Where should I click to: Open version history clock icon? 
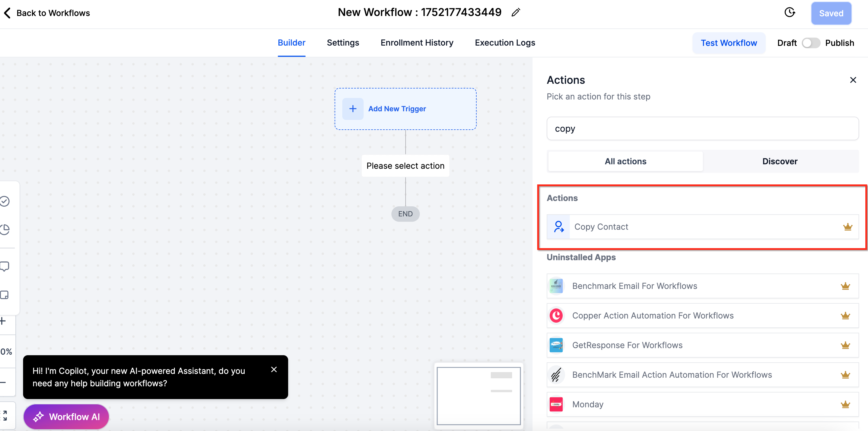790,13
